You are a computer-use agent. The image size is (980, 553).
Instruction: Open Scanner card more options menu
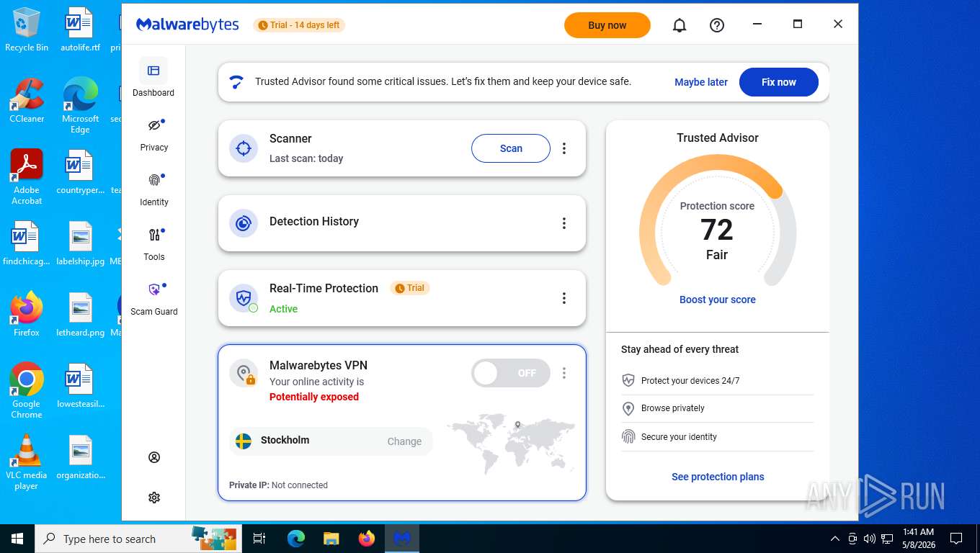564,148
